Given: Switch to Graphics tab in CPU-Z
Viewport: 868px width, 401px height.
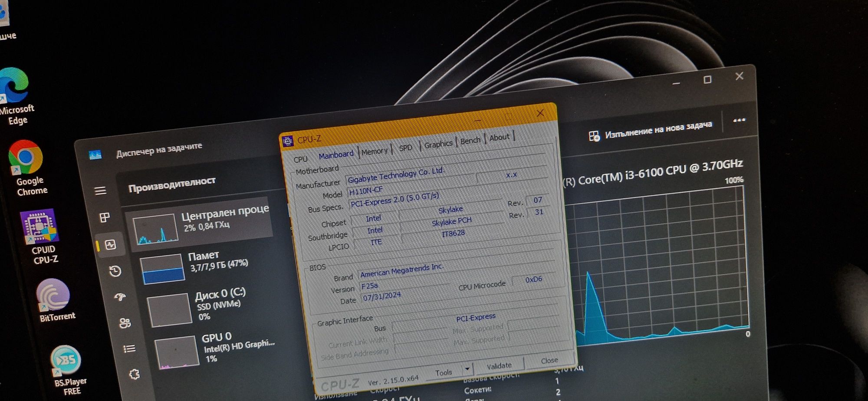Looking at the screenshot, I should click(x=438, y=144).
